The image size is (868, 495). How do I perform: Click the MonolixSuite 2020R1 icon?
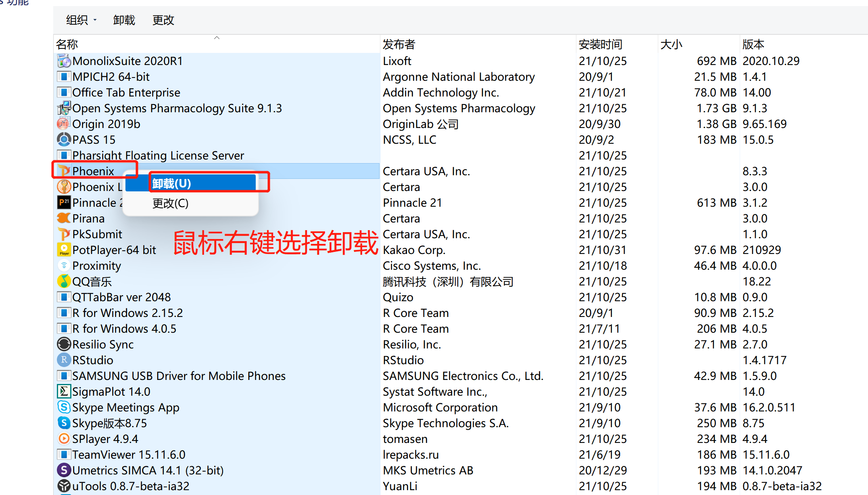click(64, 61)
